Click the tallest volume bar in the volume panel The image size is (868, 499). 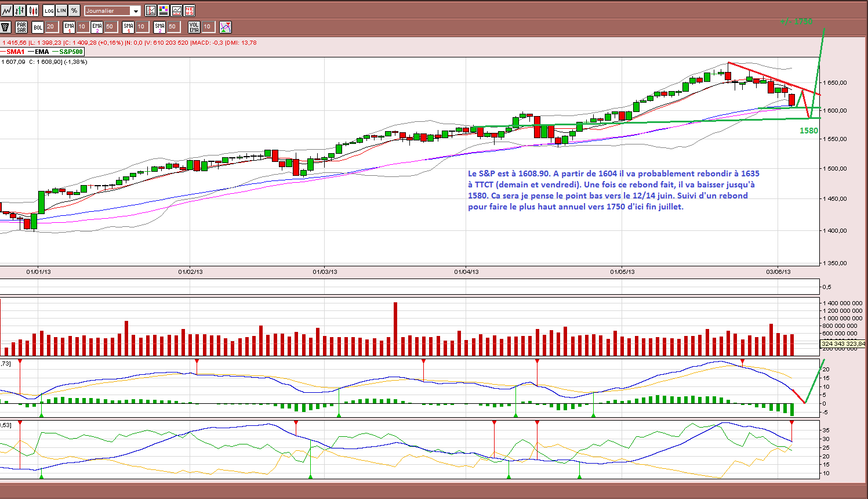pyautogui.click(x=395, y=329)
